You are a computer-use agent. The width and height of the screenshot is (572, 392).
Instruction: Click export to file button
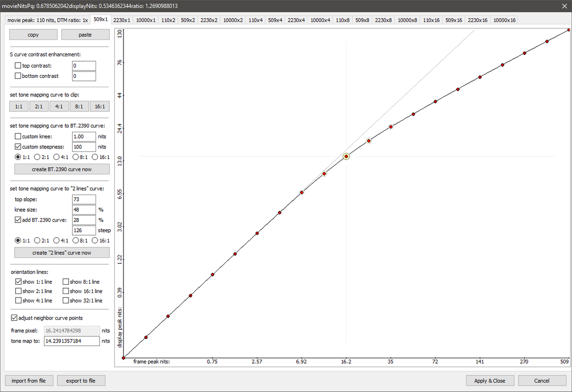(x=81, y=381)
